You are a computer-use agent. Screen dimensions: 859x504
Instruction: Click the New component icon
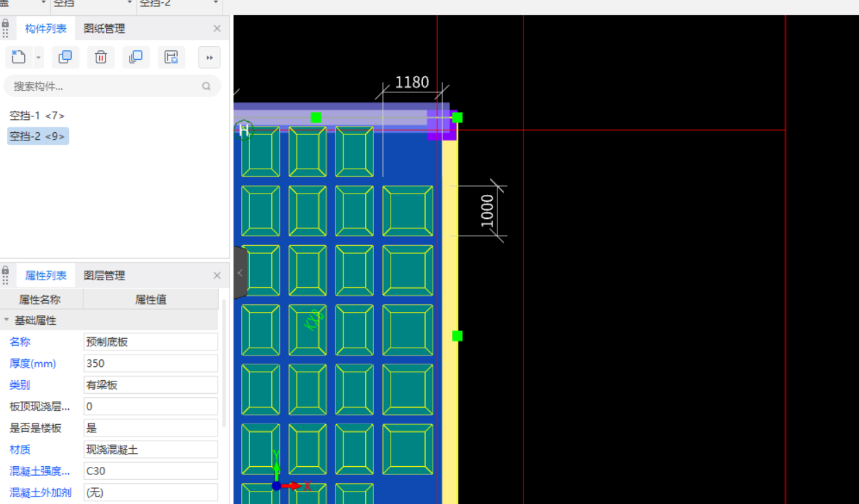(19, 57)
